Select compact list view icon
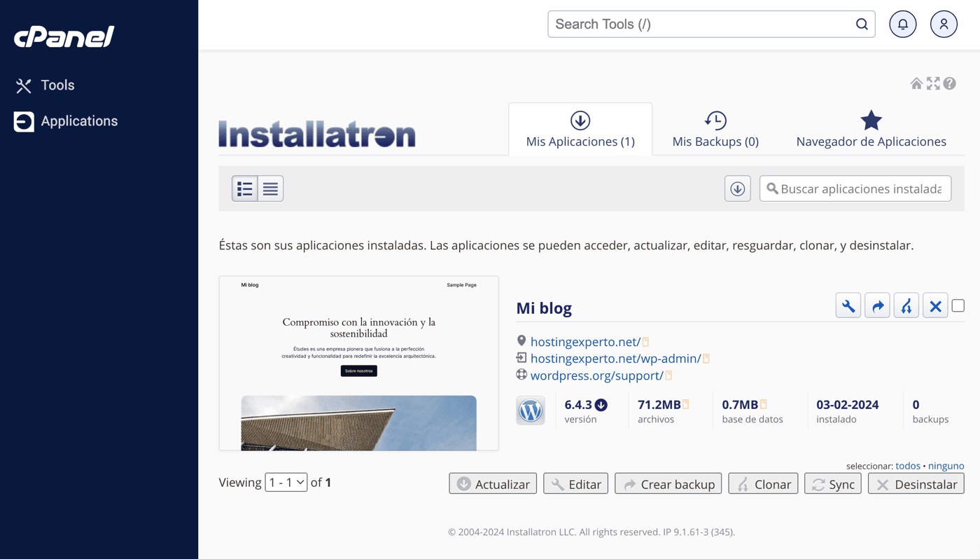980x559 pixels. (270, 188)
